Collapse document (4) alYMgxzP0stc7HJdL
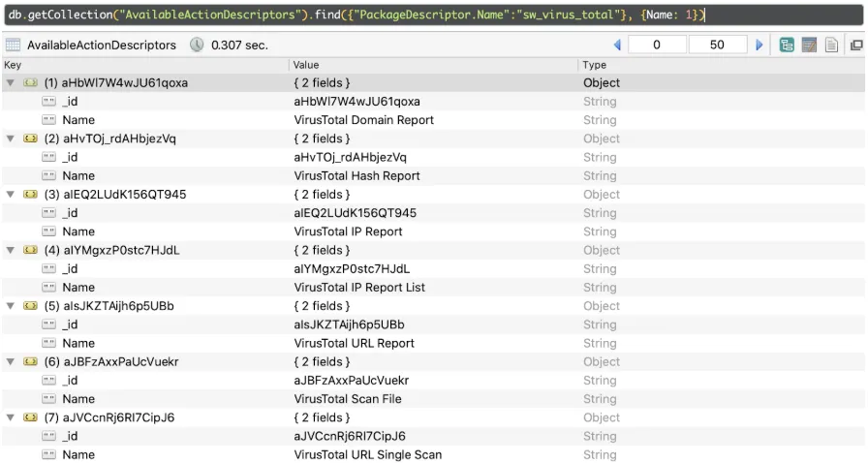Screen dimensions: 868x463 (x=11, y=250)
